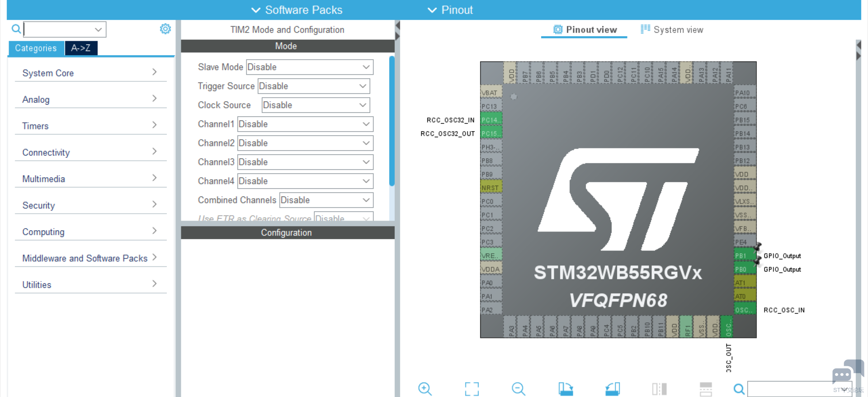Click the System view grid icon
Image resolution: width=868 pixels, height=397 pixels.
pyautogui.click(x=645, y=29)
